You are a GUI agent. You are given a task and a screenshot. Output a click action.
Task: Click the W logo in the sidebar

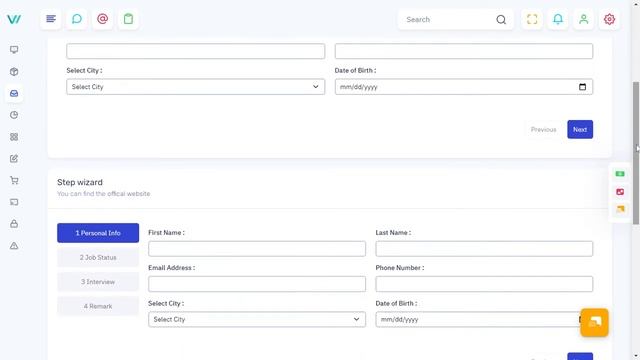(x=14, y=19)
